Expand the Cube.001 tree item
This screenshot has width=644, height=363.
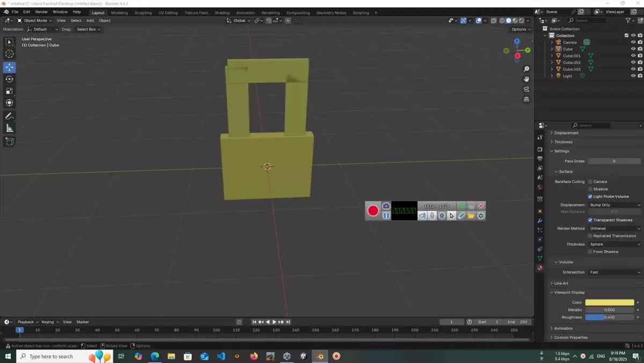click(552, 56)
